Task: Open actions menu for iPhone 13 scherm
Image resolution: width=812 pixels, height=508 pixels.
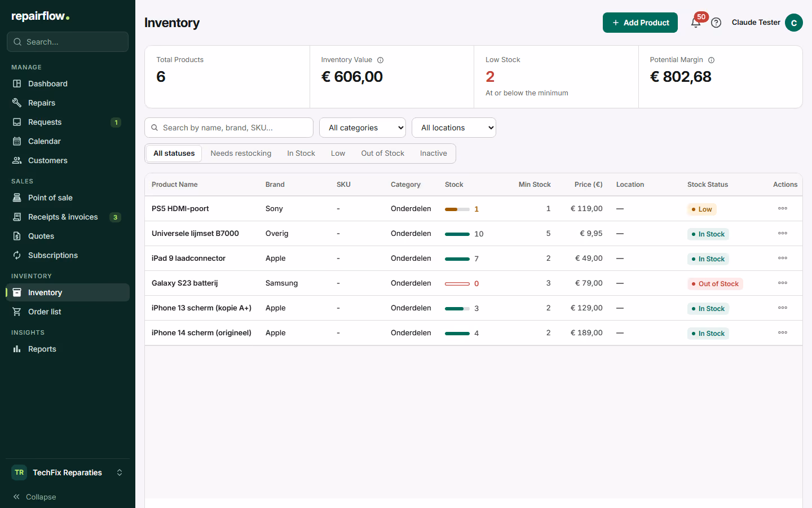Action: 783,308
